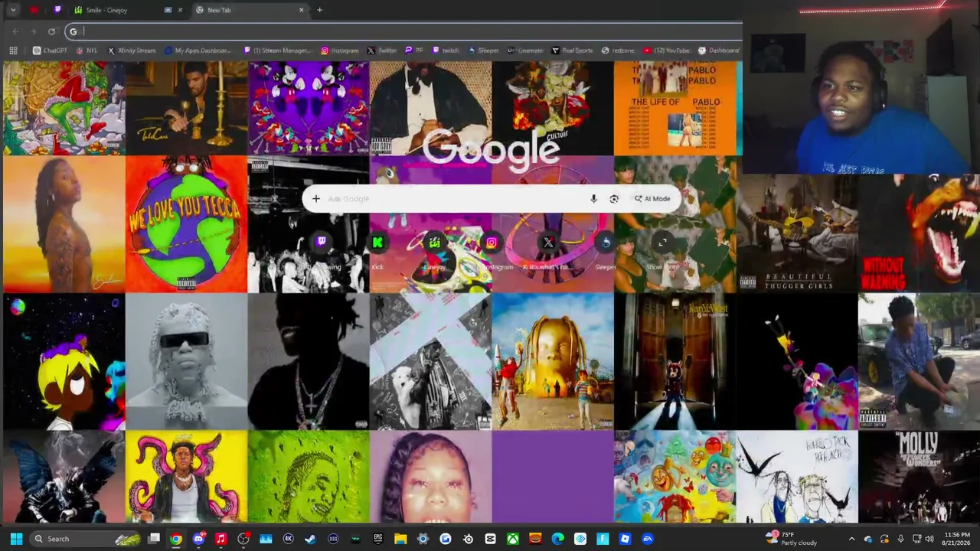Open a new browser tab
Image resolution: width=980 pixels, height=551 pixels.
point(319,10)
